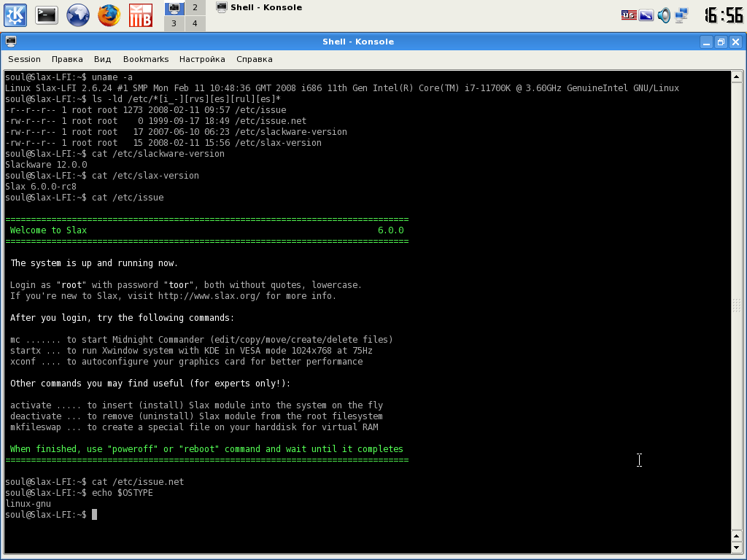Click the 'cat /etc/issue' command line
Viewport: 747px width, 560px height.
click(x=128, y=197)
